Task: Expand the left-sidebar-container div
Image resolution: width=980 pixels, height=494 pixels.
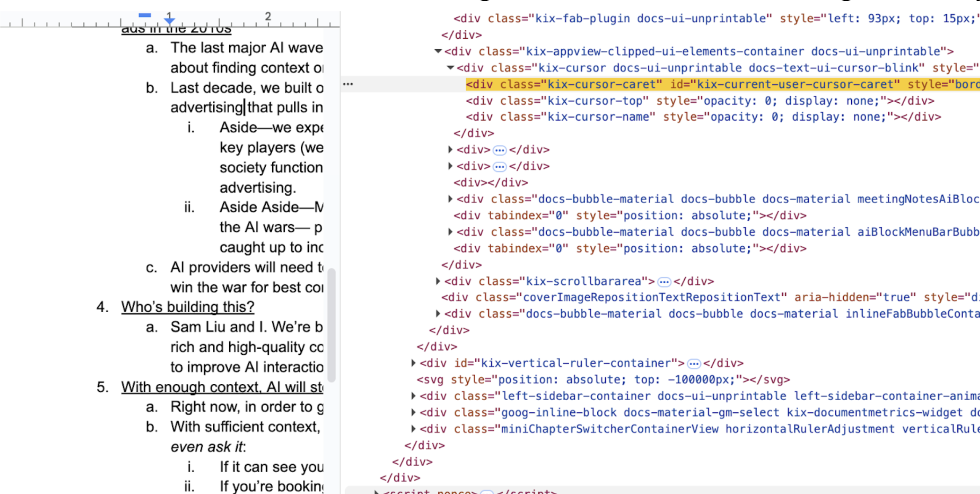Action: (413, 396)
